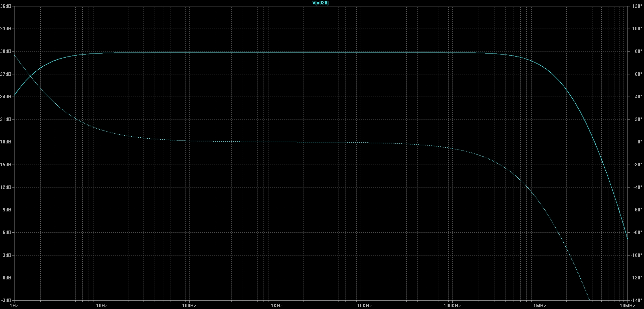Viewport: 644px width, 309px height.
Task: Click the 100Hz frequency axis label
Action: point(189,306)
